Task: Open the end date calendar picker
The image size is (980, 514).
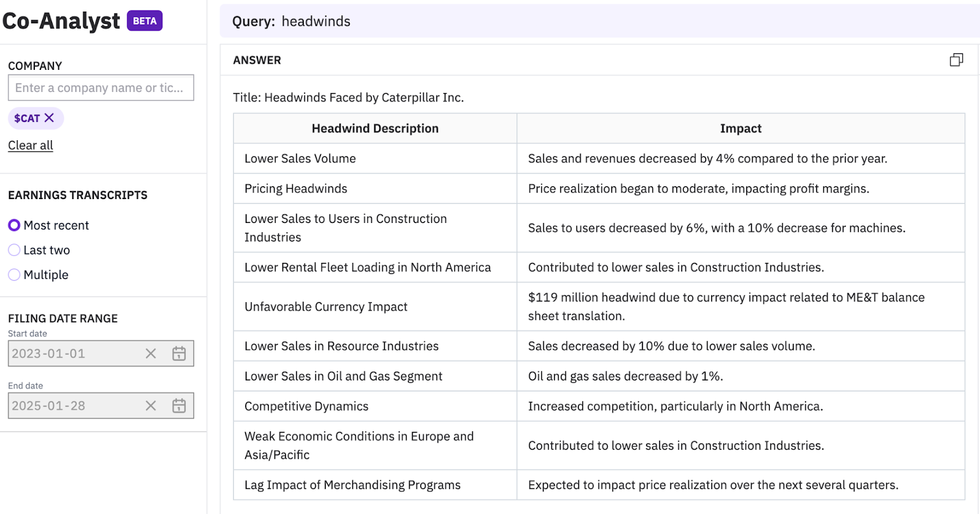Action: [x=179, y=406]
